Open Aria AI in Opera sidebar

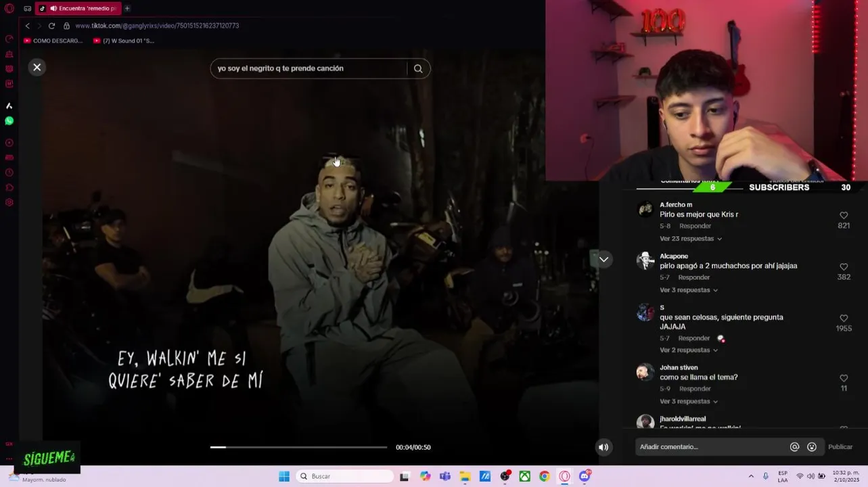tap(9, 106)
